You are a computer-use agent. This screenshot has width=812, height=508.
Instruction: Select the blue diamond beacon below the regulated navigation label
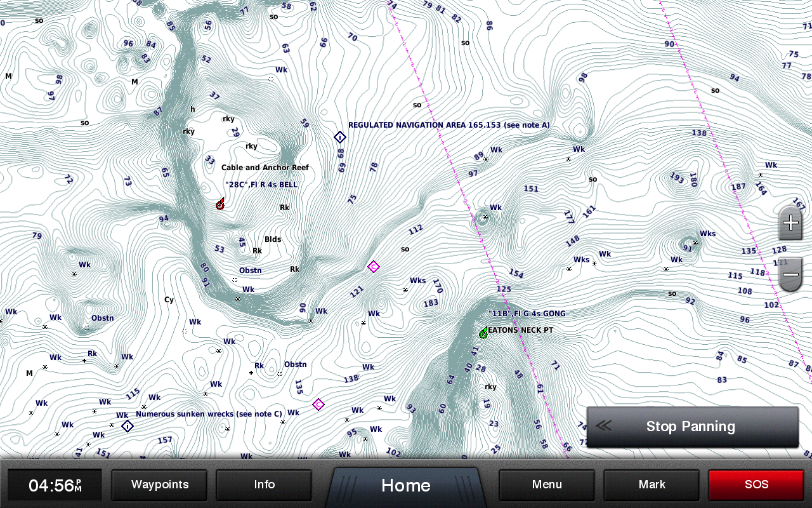(x=340, y=137)
